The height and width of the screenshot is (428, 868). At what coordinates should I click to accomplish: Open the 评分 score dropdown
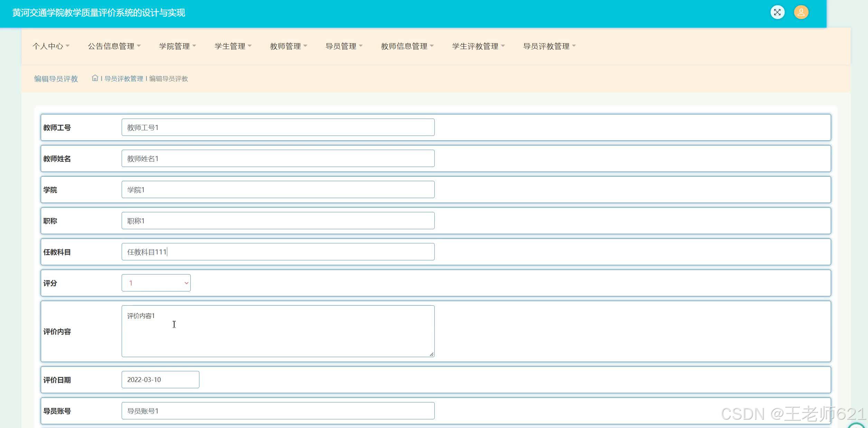(x=156, y=283)
